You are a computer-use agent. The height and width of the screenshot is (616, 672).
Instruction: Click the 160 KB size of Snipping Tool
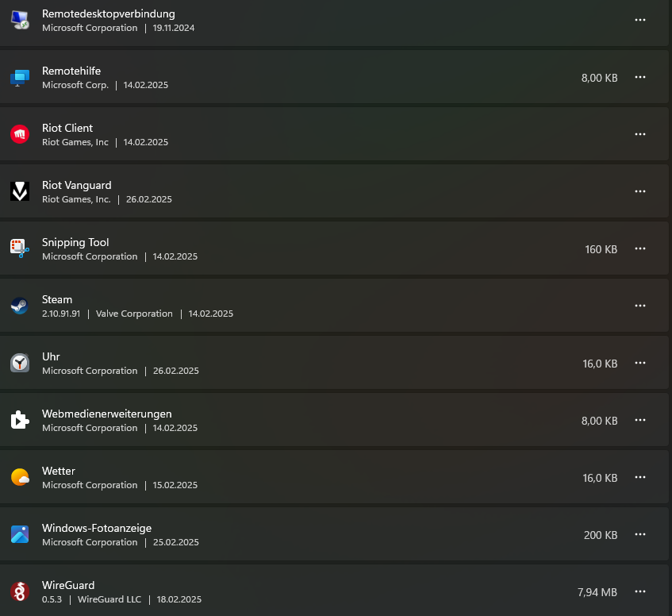pyautogui.click(x=601, y=249)
